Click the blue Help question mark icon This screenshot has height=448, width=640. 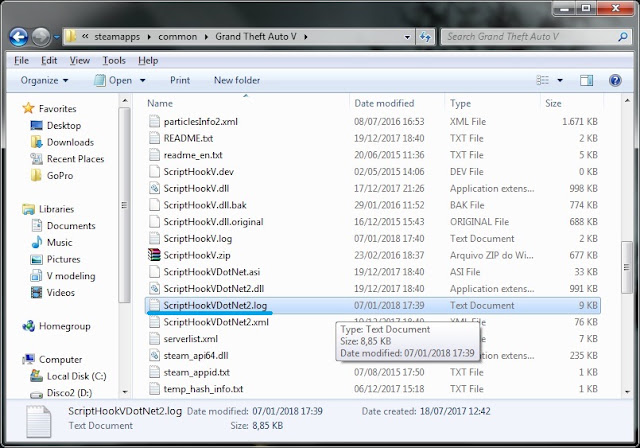point(615,80)
